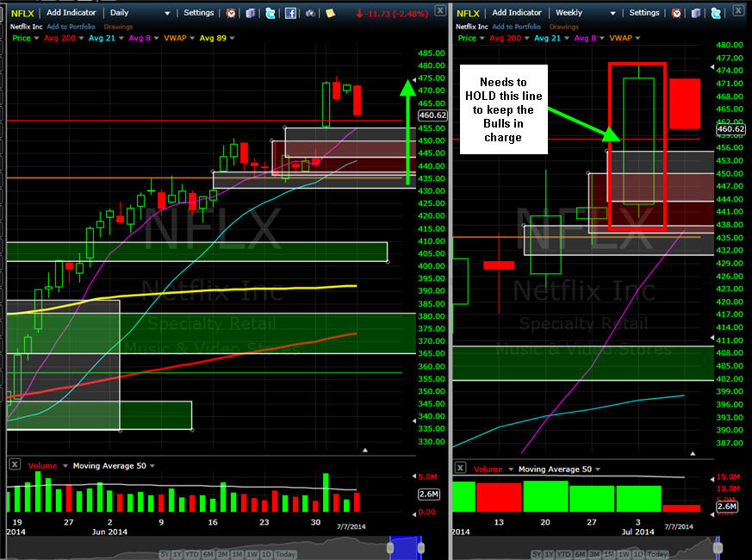This screenshot has height=560, width=752.
Task: Select 1M range in Daily chart
Action: point(237,554)
